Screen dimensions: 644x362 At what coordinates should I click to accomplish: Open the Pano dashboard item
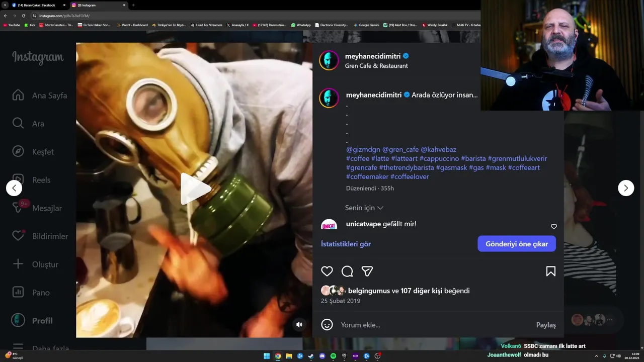31,293
